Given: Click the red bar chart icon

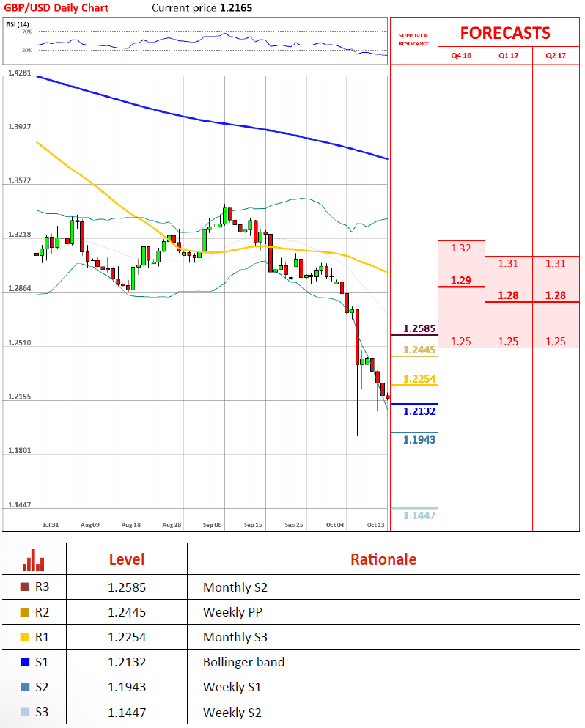Looking at the screenshot, I should pos(34,560).
